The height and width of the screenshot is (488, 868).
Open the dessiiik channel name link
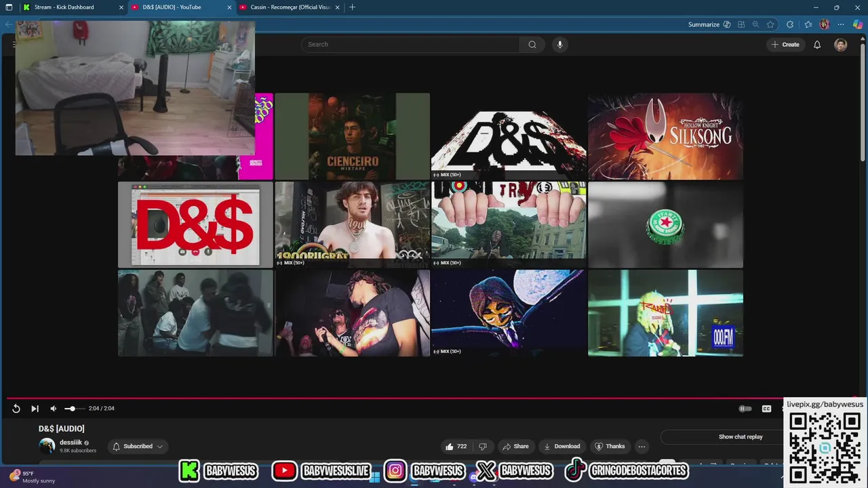(x=71, y=443)
